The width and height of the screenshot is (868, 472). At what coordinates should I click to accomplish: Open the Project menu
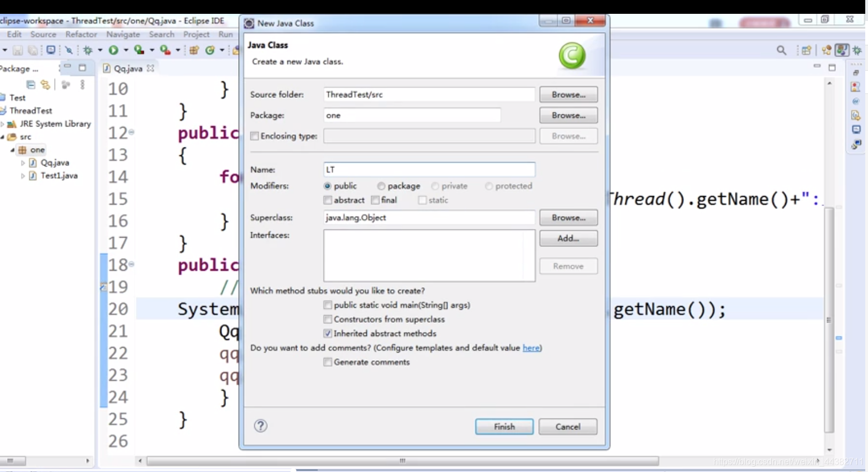click(x=197, y=34)
